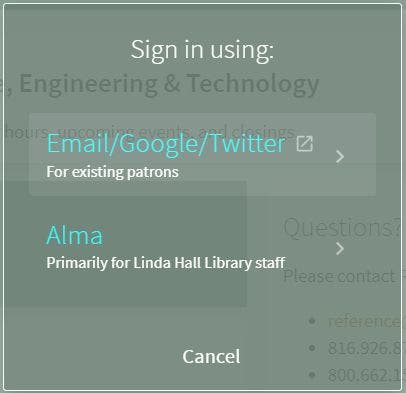Image resolution: width=406 pixels, height=393 pixels.
Task: Click the bullet beside the reference entry
Action: click(x=312, y=321)
